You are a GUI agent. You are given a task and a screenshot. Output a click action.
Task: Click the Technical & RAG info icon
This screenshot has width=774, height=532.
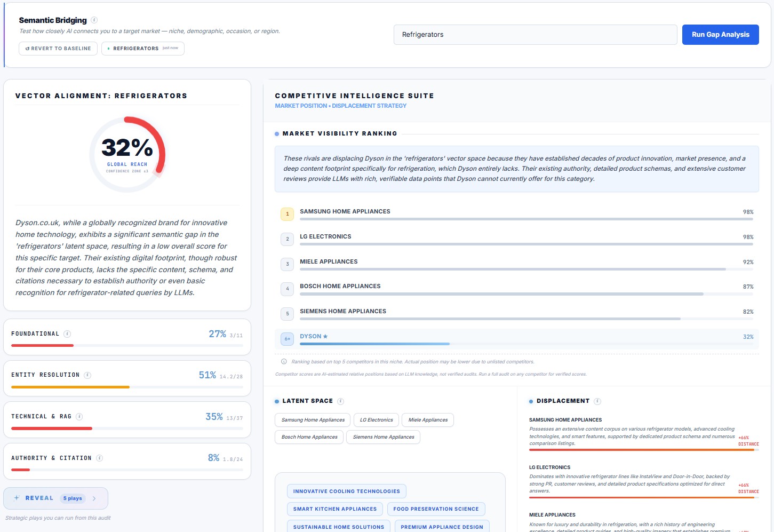point(79,417)
